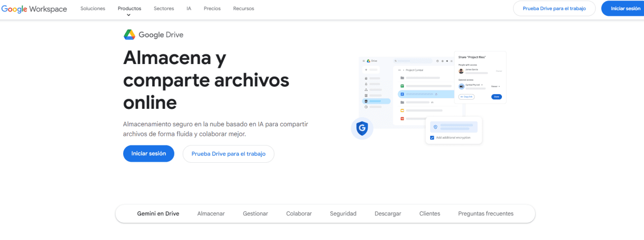Click Done in Share Project files card
The height and width of the screenshot is (240, 644).
pyautogui.click(x=496, y=97)
